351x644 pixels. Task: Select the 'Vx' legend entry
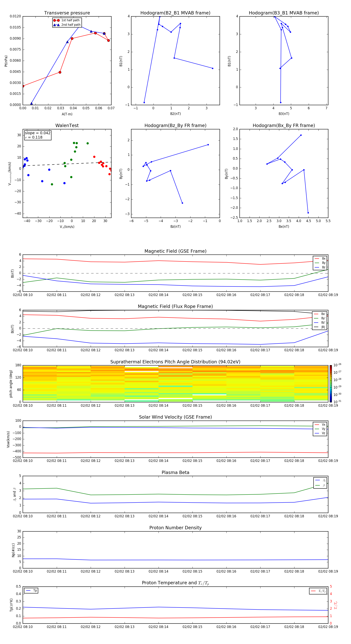pos(320,424)
